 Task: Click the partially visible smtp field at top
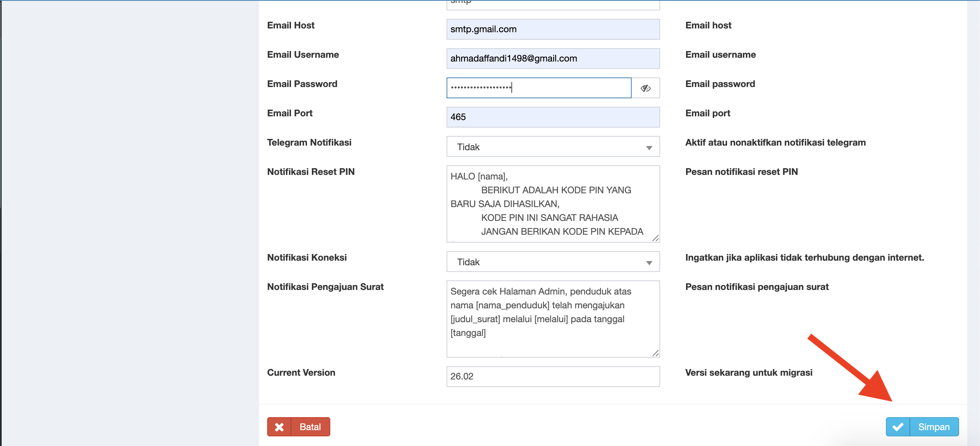click(553, 4)
